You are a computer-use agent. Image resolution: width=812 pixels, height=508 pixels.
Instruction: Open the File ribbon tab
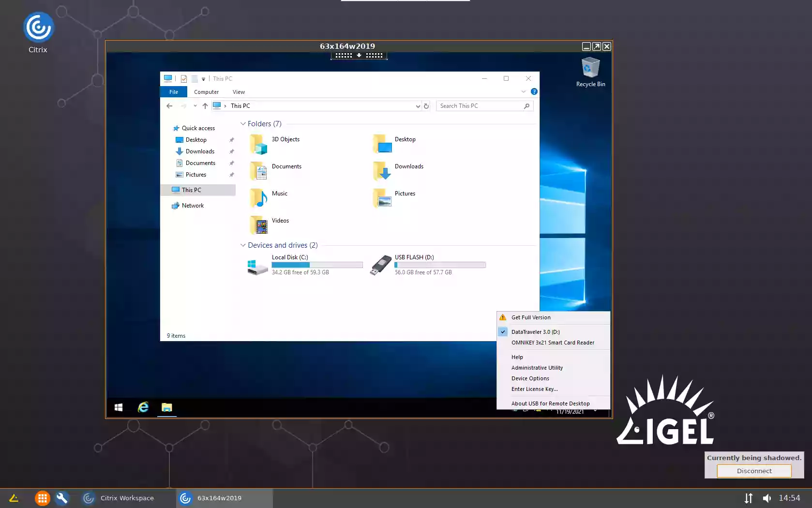(174, 92)
